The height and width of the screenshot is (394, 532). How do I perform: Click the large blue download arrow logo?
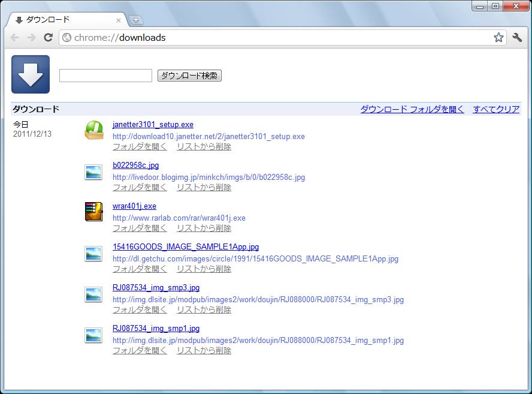pos(31,74)
